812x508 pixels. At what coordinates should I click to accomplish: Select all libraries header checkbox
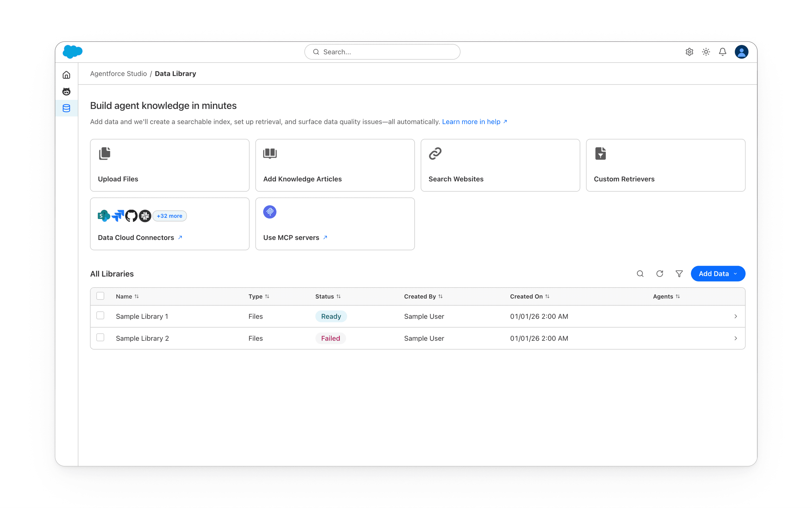[100, 296]
